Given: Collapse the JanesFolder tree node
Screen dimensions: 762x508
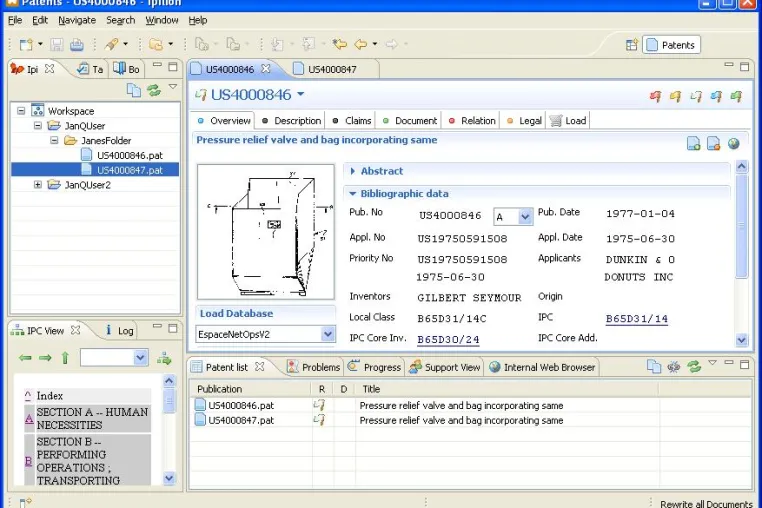Looking at the screenshot, I should click(x=54, y=140).
